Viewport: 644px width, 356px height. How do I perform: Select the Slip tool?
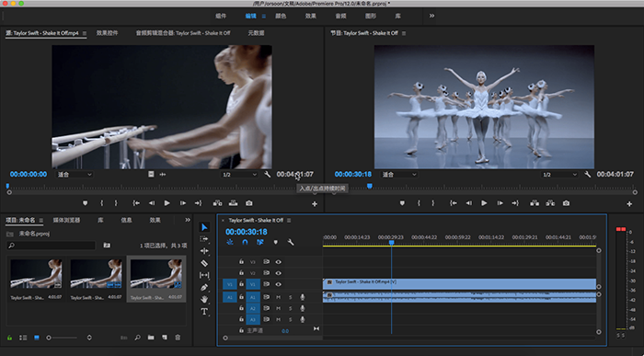204,275
